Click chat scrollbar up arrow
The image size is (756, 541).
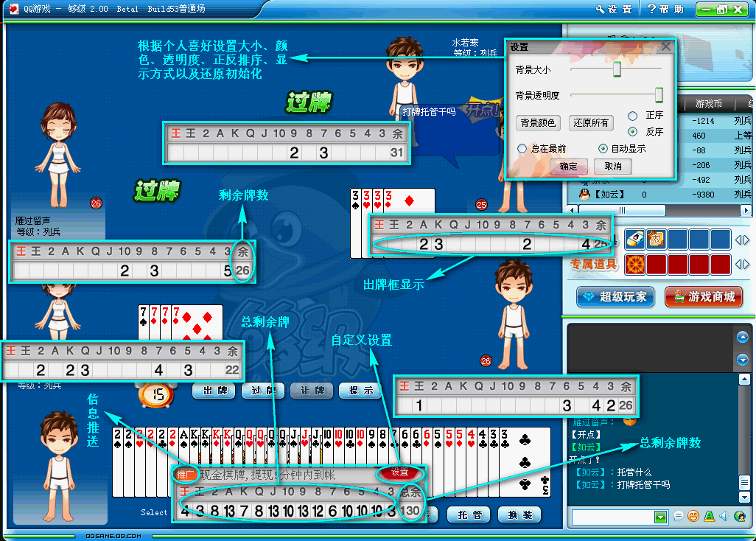[x=744, y=380]
